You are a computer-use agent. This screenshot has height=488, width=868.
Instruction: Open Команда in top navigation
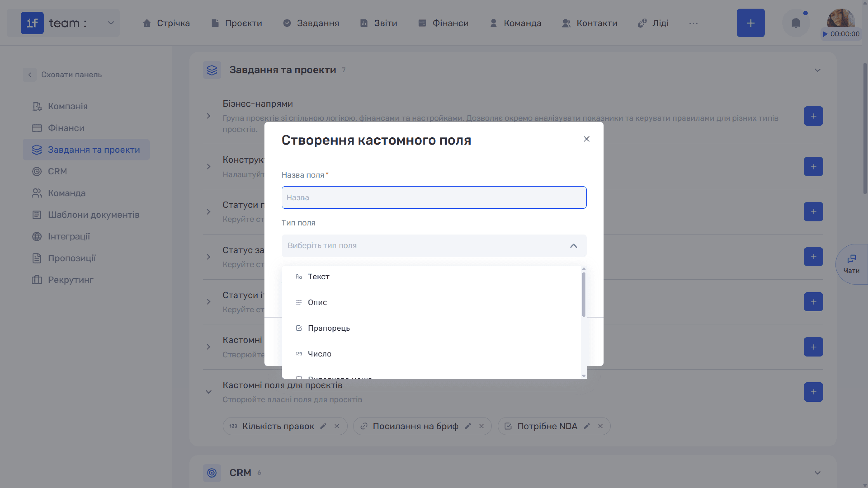pyautogui.click(x=516, y=23)
